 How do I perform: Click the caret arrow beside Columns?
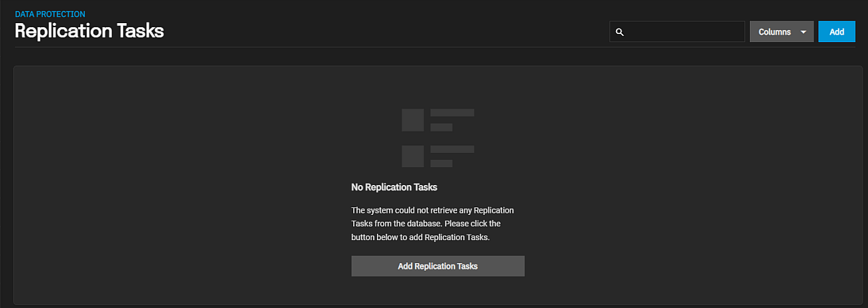click(x=803, y=32)
